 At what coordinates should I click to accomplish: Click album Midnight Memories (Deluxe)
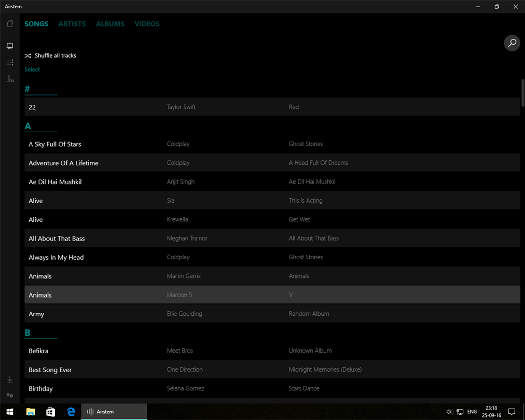(x=325, y=370)
